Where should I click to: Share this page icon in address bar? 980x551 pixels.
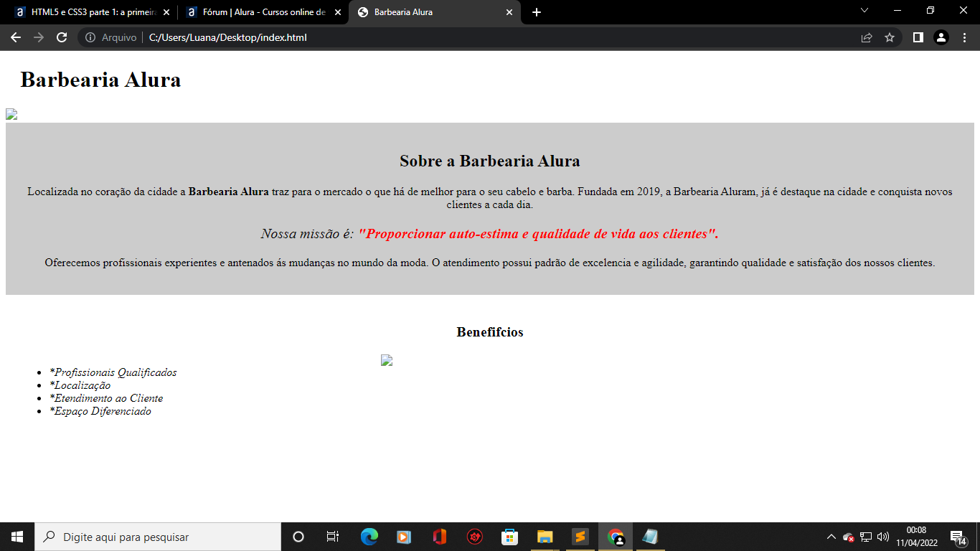tap(867, 37)
